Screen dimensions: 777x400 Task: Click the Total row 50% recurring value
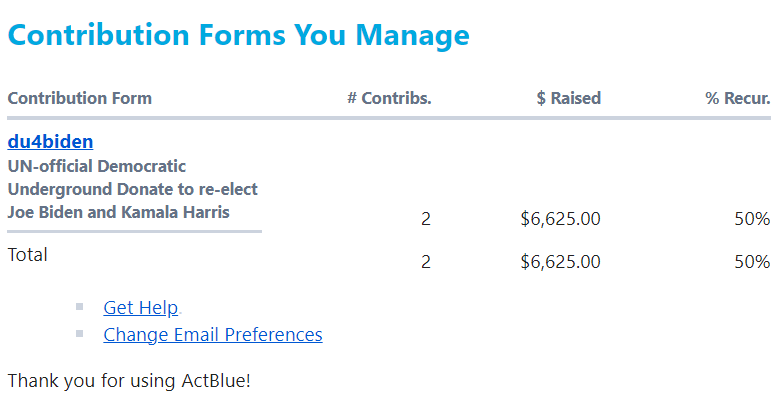(751, 262)
